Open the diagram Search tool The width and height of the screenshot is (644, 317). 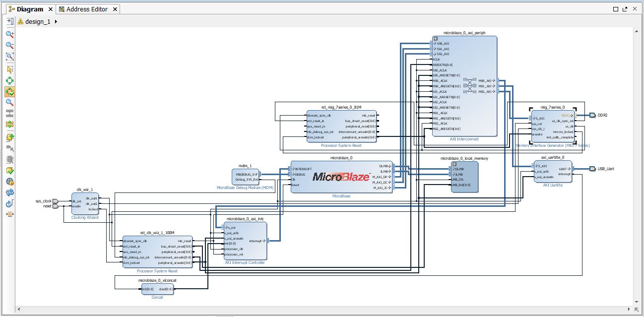pyautogui.click(x=9, y=103)
